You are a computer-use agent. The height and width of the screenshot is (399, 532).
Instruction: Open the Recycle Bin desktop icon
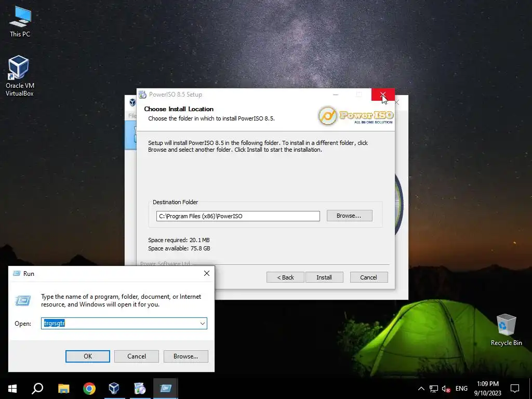tap(506, 330)
